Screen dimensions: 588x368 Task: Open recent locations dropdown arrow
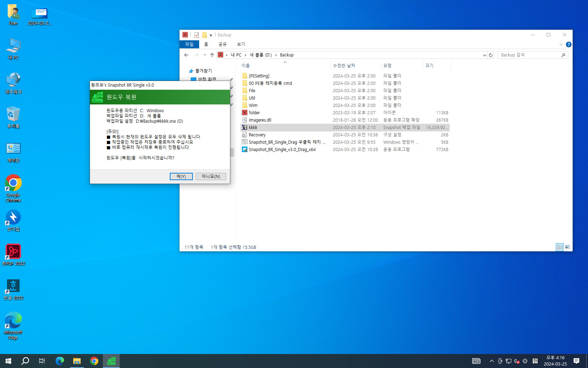(205, 55)
